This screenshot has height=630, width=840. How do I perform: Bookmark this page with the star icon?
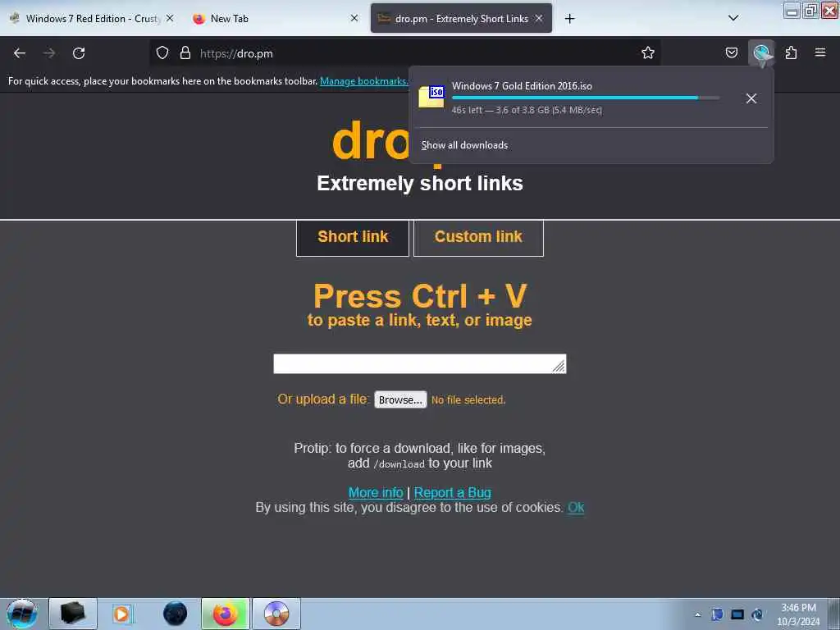pyautogui.click(x=648, y=52)
